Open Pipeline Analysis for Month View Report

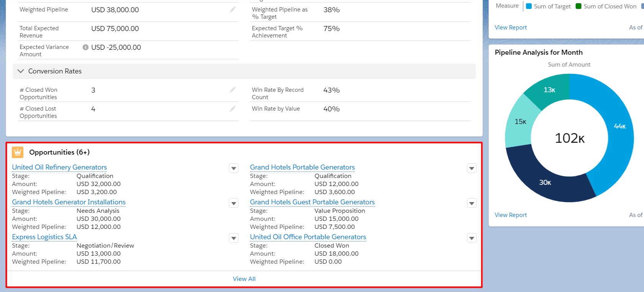511,215
